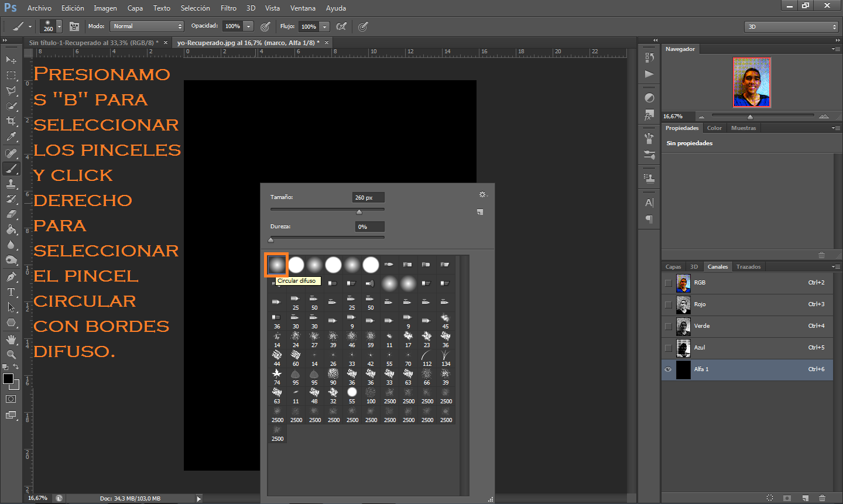Switch to the Muestras tab

pos(743,128)
